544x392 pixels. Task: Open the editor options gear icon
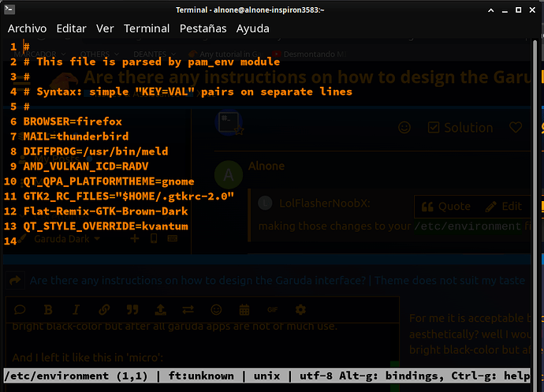tap(300, 309)
